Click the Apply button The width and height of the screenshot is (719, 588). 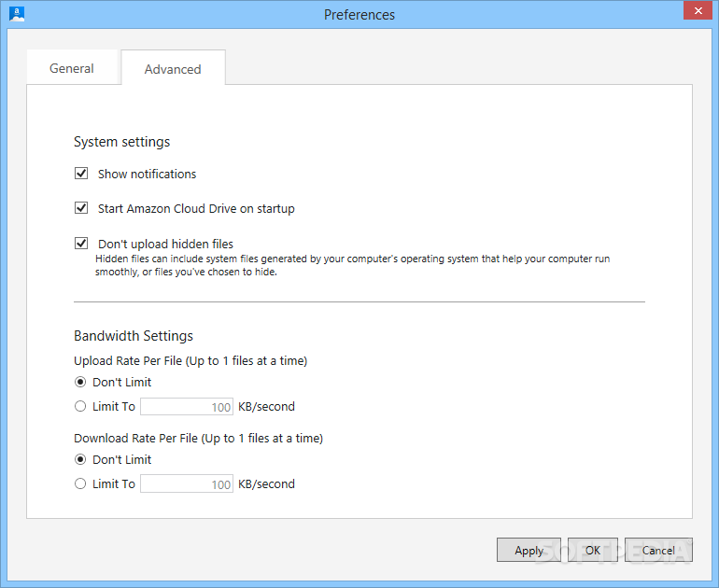pyautogui.click(x=529, y=550)
